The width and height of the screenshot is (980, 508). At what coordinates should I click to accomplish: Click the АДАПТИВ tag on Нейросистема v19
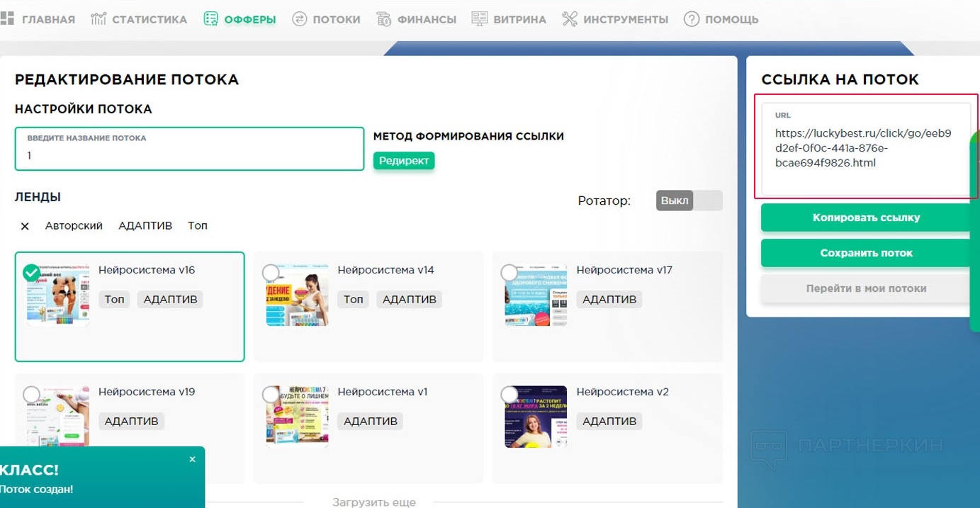(131, 422)
